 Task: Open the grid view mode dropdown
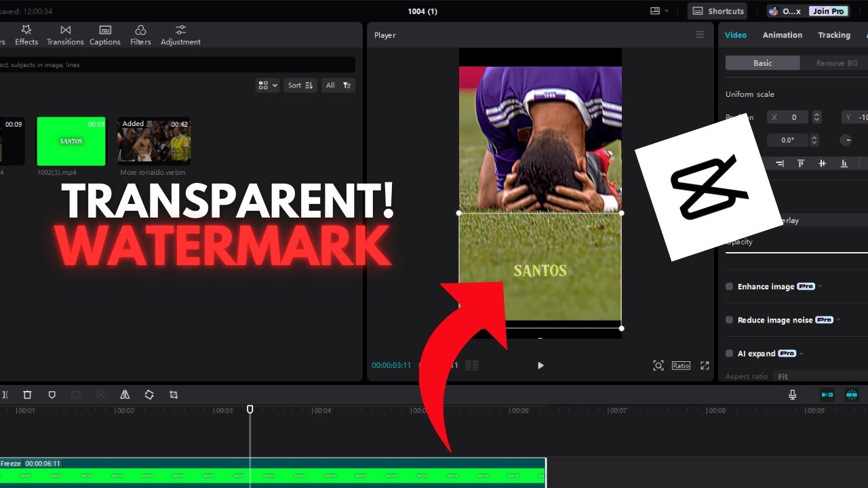click(267, 85)
